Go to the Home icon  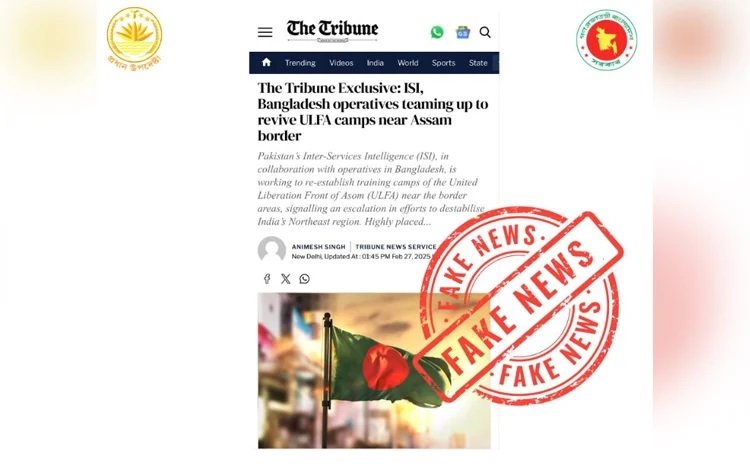[266, 62]
